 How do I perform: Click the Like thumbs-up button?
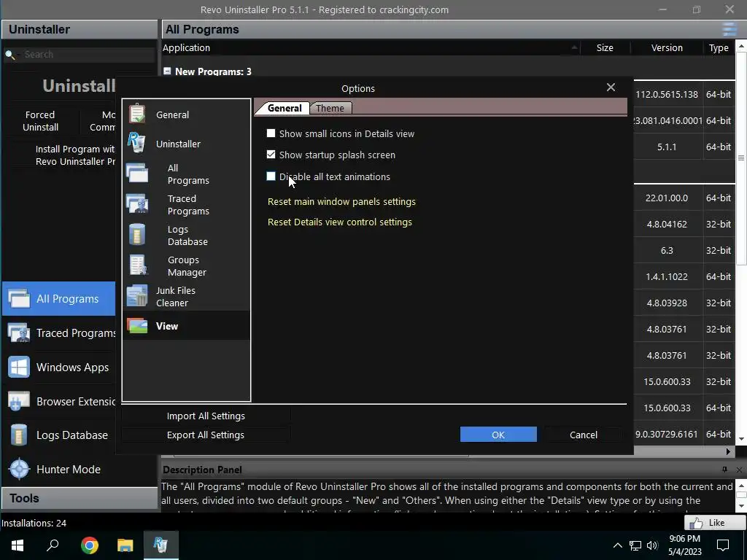click(715, 523)
